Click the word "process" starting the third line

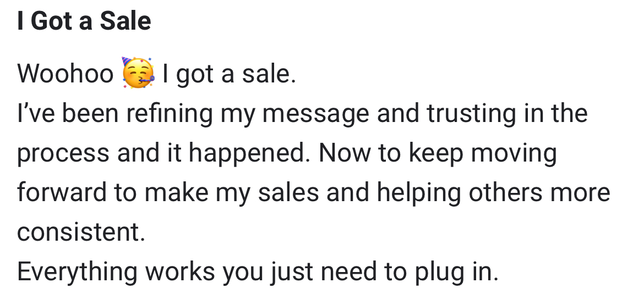coord(62,153)
